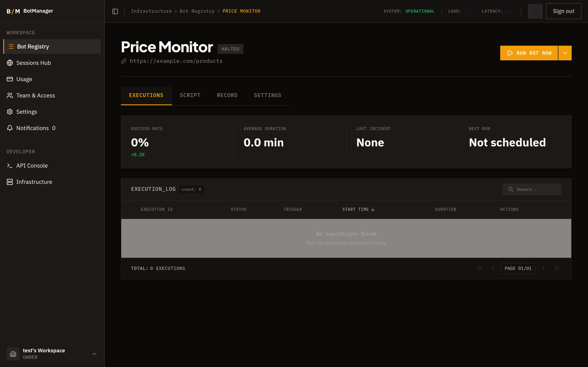The image size is (588, 367).
Task: Click the Sign out button
Action: (563, 11)
